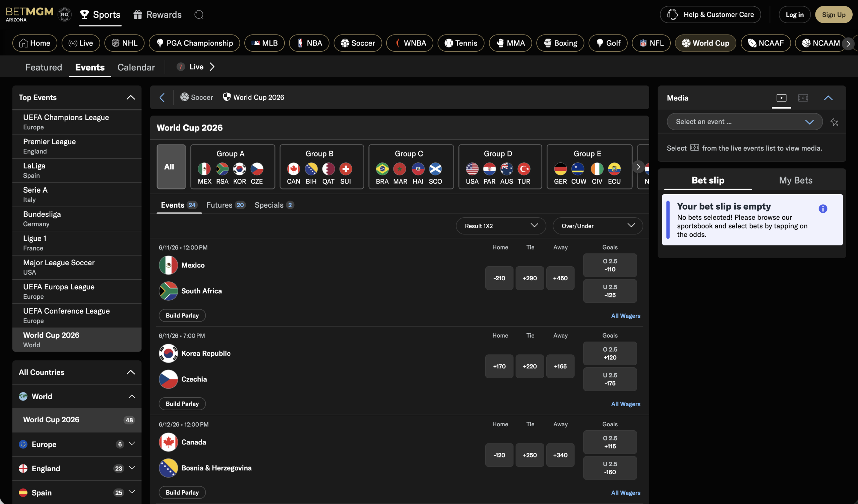Select the MLB sport pill
Image resolution: width=858 pixels, height=504 pixels.
pos(264,43)
